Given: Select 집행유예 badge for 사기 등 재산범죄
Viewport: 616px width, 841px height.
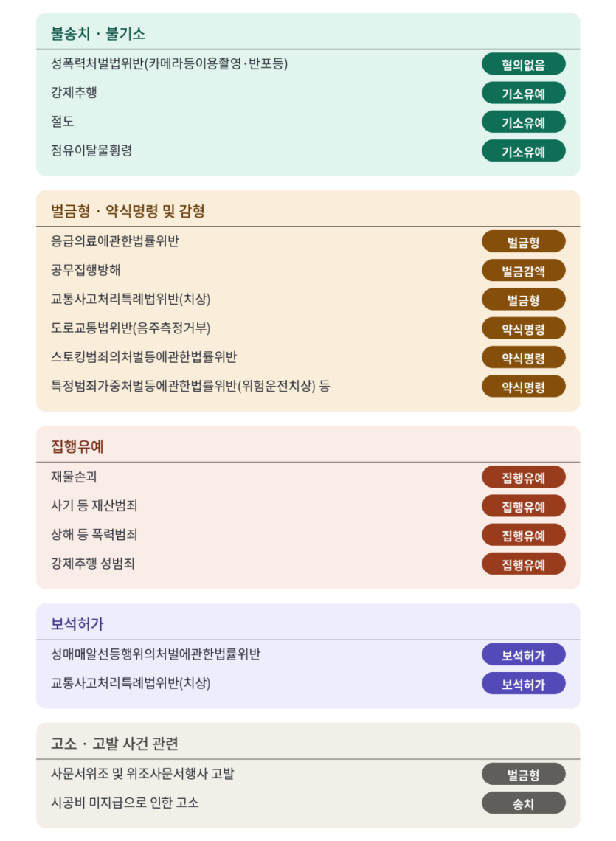Looking at the screenshot, I should (x=523, y=506).
